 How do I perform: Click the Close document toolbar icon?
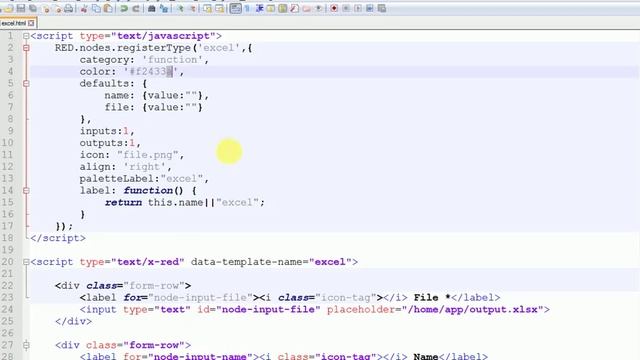coord(46,8)
